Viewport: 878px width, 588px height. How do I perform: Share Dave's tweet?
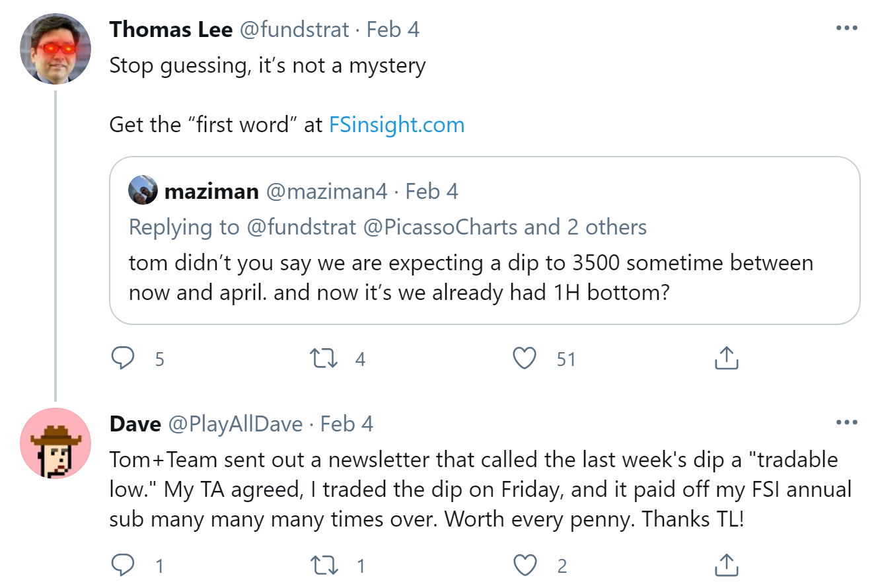coord(726,566)
